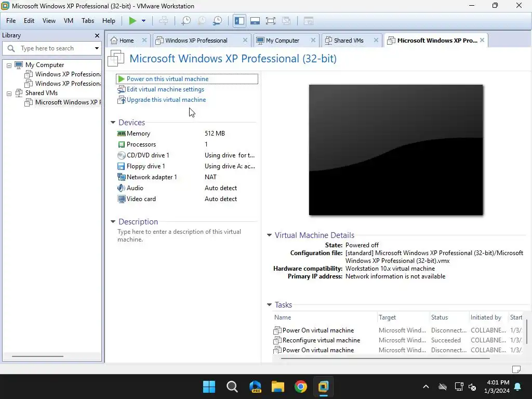Click Edit virtual machine settings link

coord(165,89)
